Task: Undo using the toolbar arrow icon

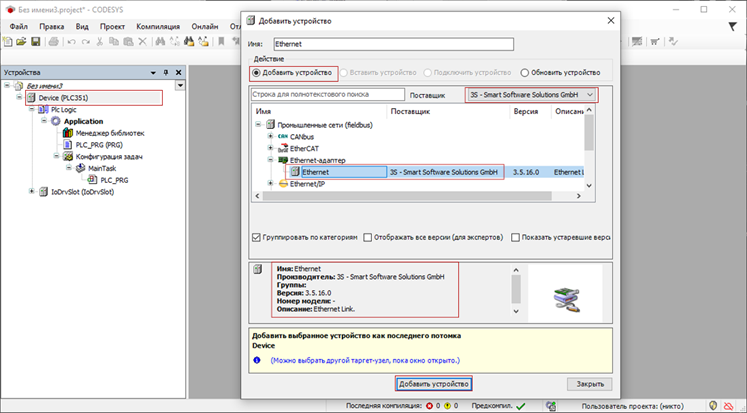Action: pos(71,42)
